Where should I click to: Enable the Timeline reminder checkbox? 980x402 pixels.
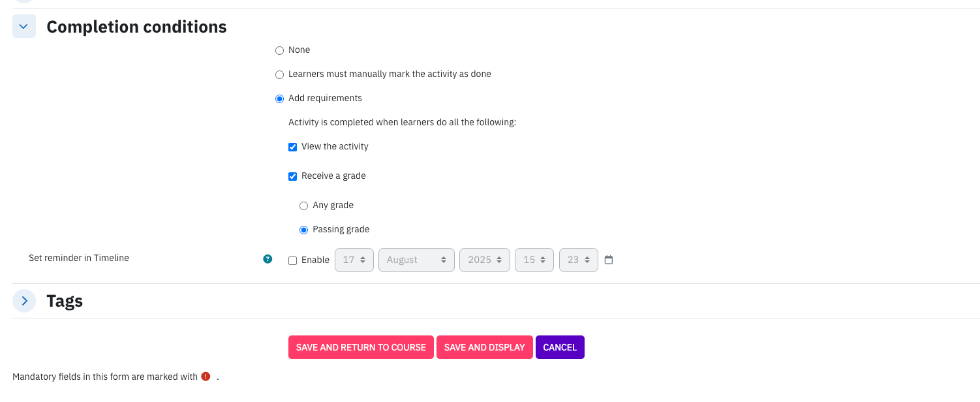point(293,260)
